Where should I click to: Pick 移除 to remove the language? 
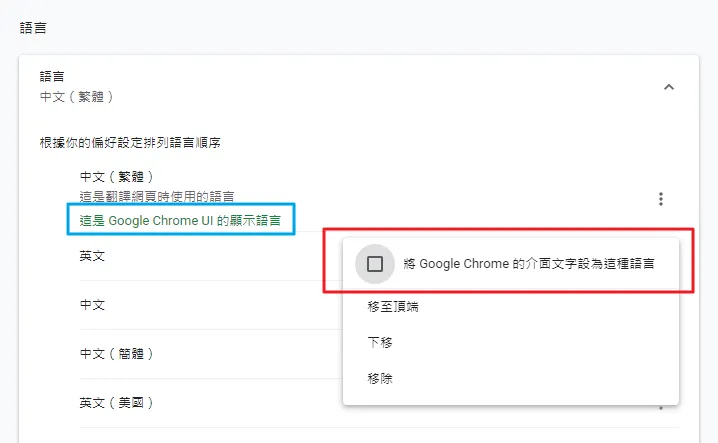[380, 377]
